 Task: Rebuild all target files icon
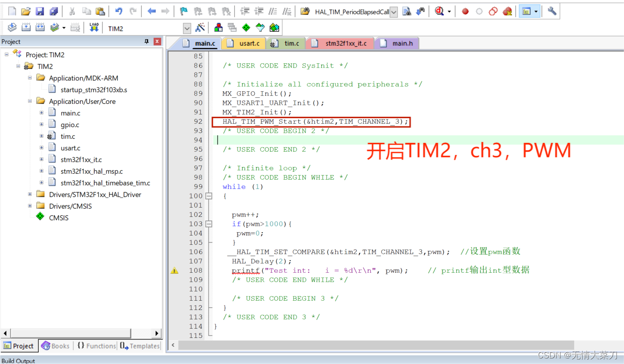point(41,28)
